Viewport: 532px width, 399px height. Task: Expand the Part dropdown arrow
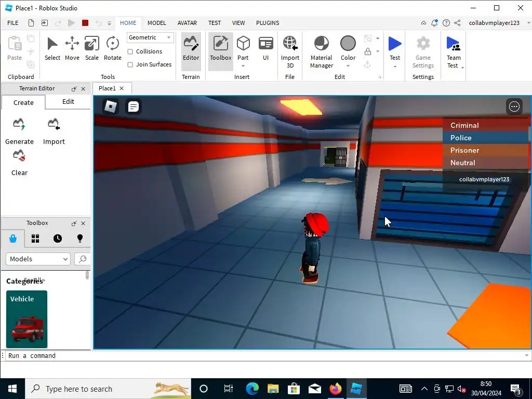(x=243, y=66)
